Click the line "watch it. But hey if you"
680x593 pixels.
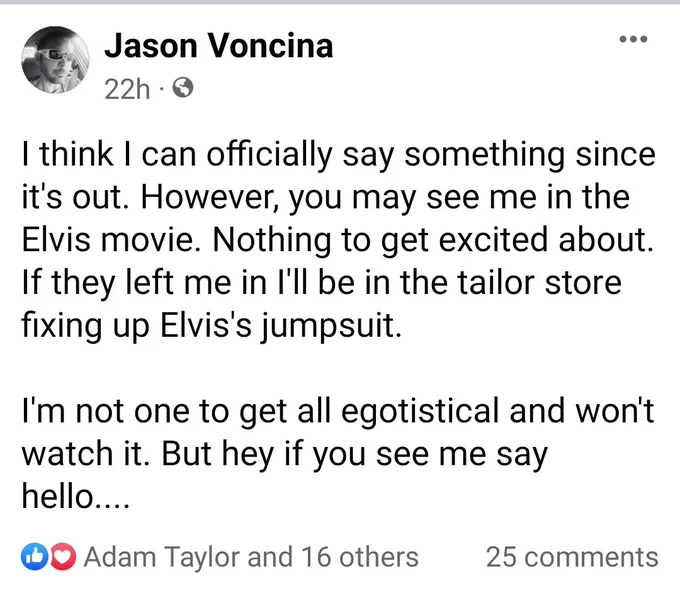pos(193,455)
